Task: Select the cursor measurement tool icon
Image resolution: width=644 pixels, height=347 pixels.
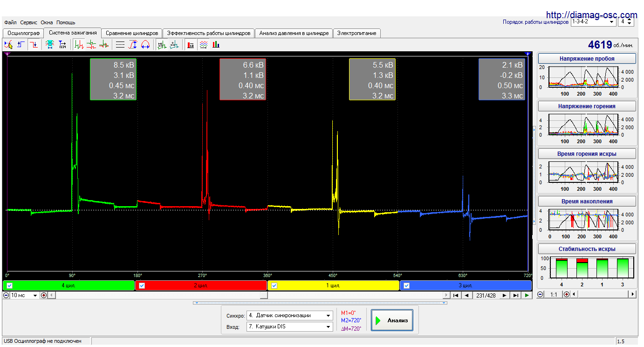Action: (8, 45)
